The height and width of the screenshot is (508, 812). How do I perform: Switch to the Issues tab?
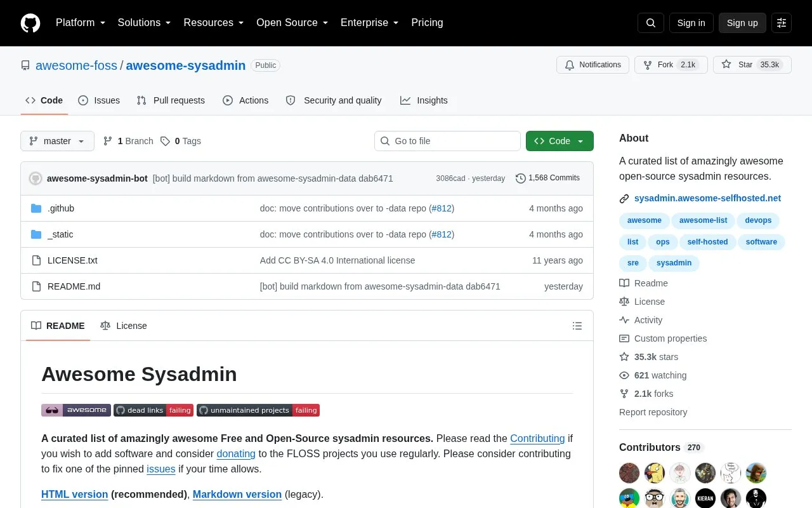click(x=99, y=100)
